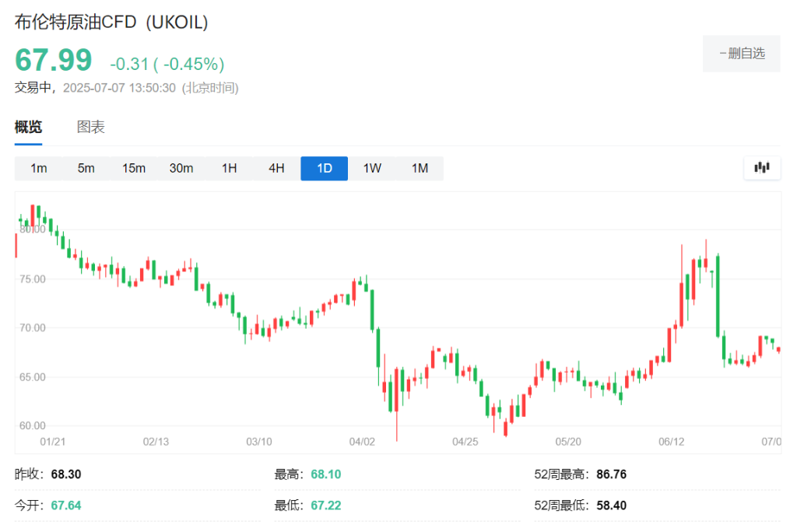The image size is (797, 532).
Task: Remove UKOIL from watchlist with 删自选 button
Action: point(741,54)
